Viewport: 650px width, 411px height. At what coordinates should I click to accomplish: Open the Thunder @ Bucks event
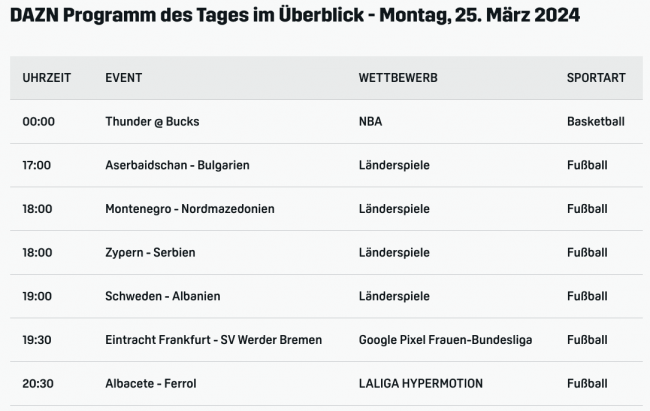pos(152,121)
